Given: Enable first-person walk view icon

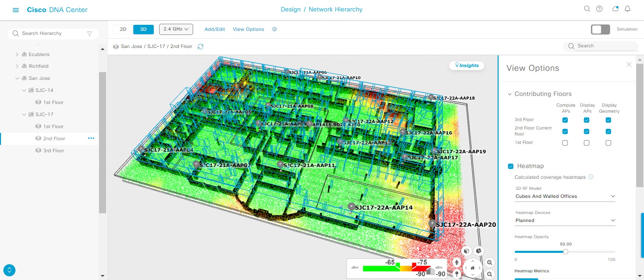Looking at the screenshot, I should coord(457,263).
